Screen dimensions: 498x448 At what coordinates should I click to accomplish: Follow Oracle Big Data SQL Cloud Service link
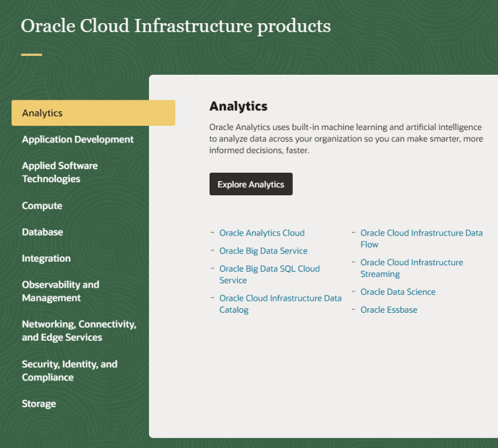coord(269,274)
